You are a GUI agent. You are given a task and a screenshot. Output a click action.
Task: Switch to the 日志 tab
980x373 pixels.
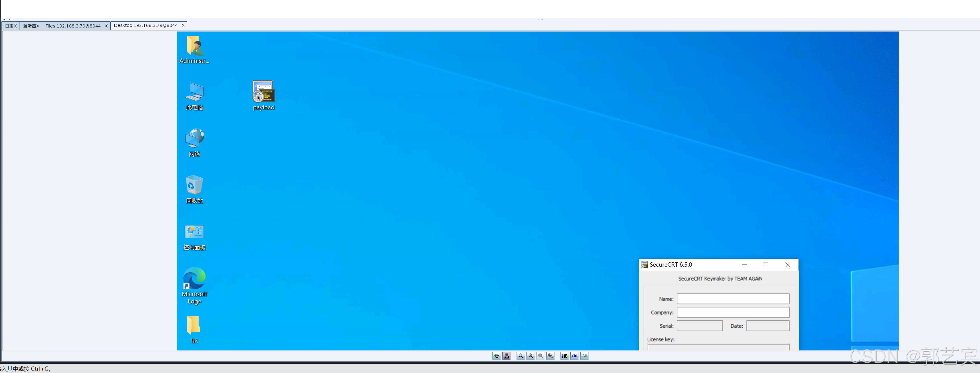pos(9,26)
